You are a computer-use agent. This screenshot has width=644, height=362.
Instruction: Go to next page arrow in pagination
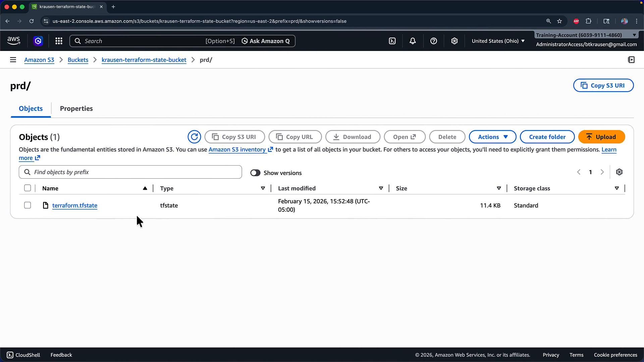[x=602, y=172]
